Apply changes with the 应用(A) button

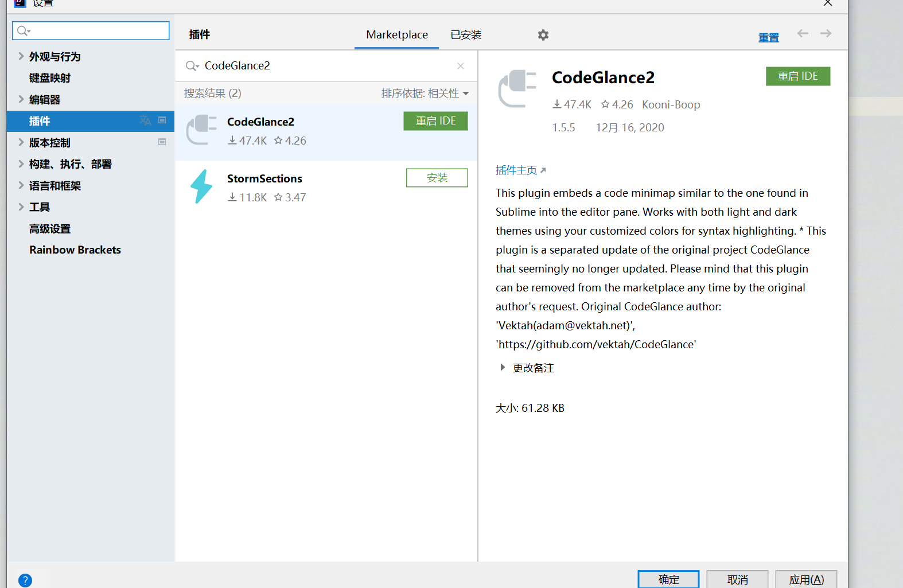pyautogui.click(x=807, y=579)
